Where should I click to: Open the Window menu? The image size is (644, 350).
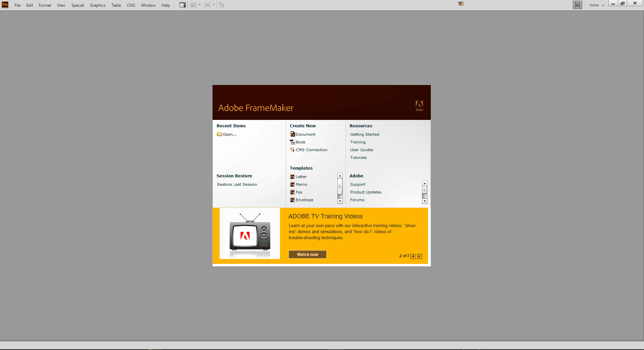click(x=148, y=5)
